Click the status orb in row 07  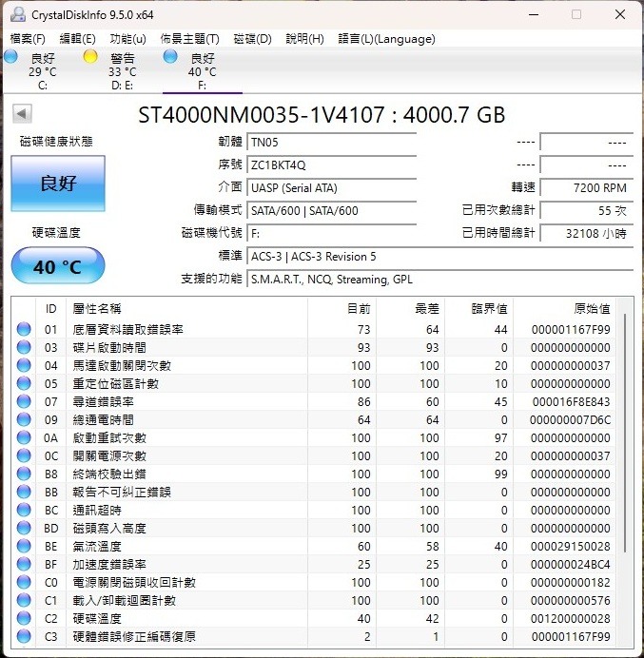pyautogui.click(x=24, y=401)
